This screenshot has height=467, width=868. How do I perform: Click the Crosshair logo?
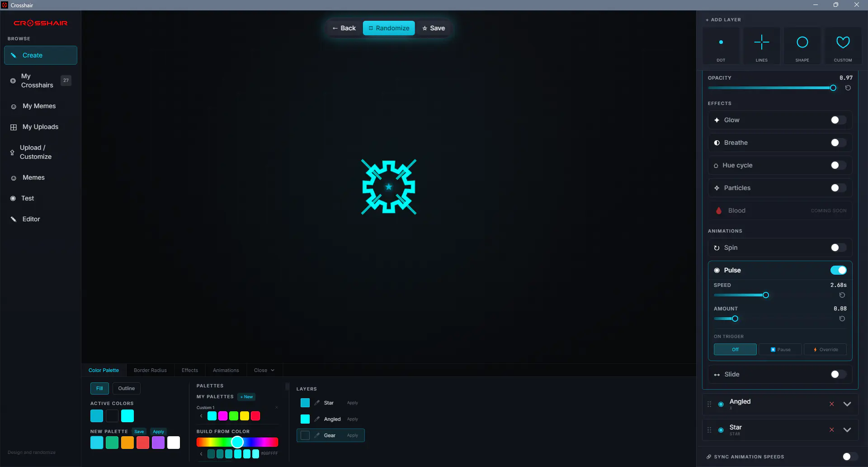click(x=41, y=23)
